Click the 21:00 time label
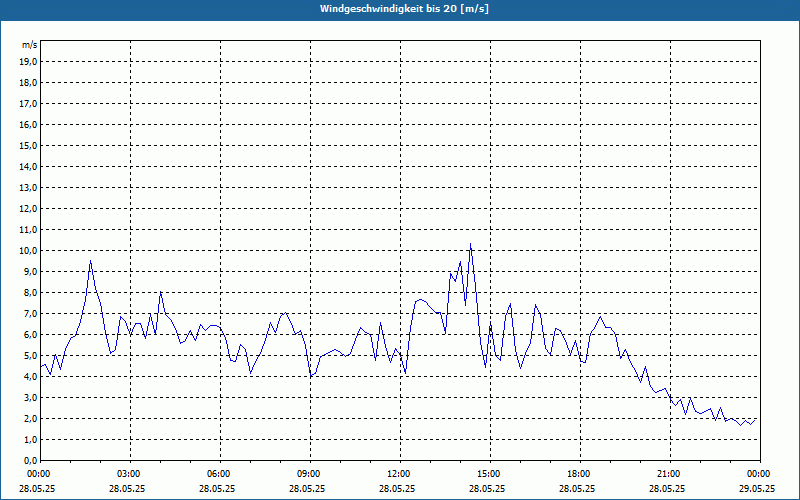The width and height of the screenshot is (800, 500). [670, 474]
